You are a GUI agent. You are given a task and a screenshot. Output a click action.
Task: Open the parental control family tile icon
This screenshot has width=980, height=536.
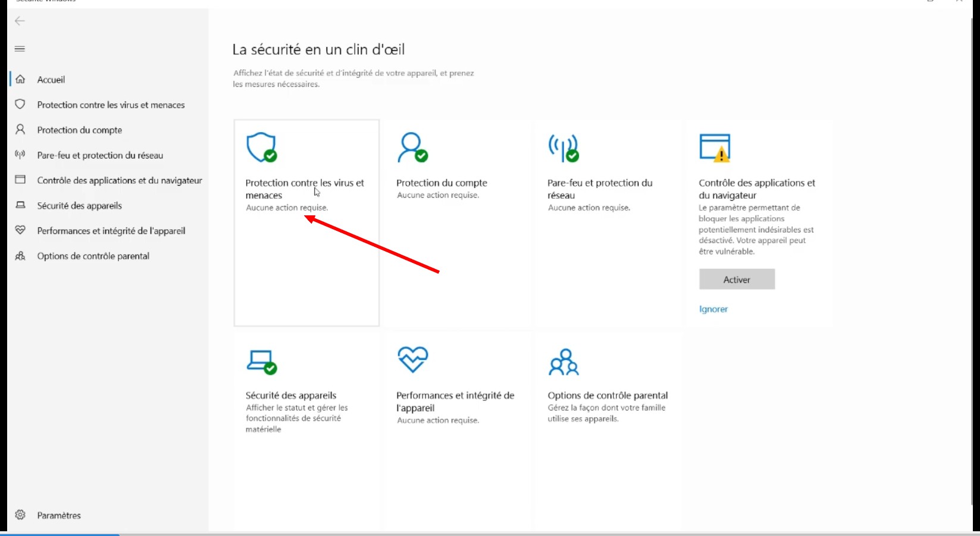coord(563,362)
